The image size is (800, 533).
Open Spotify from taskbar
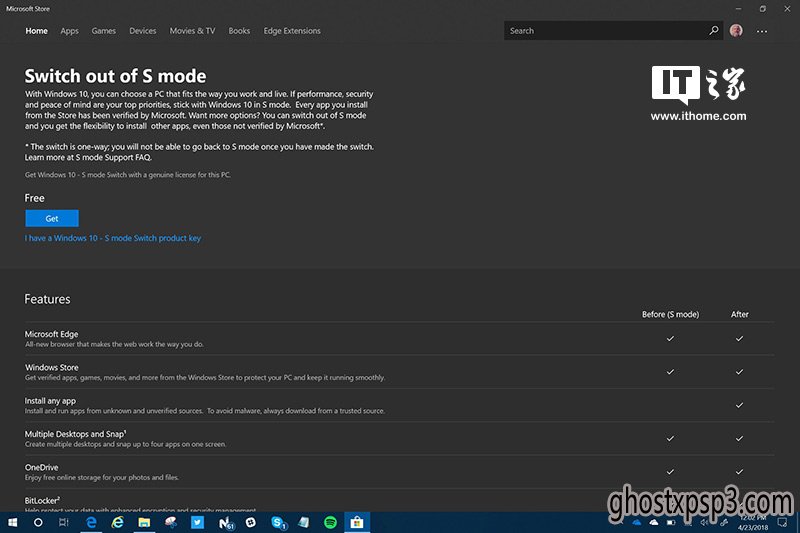click(x=330, y=522)
